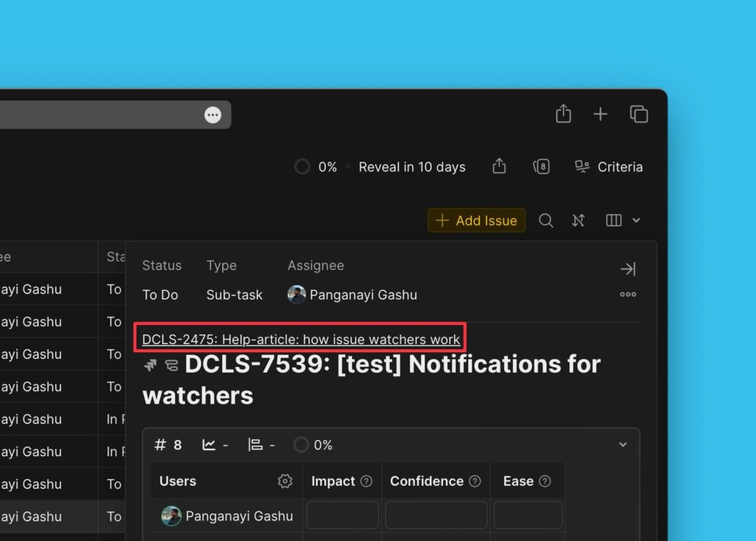Viewport: 756px width, 541px height.
Task: Click the export icon beside Reveal in 10 days
Action: click(499, 167)
